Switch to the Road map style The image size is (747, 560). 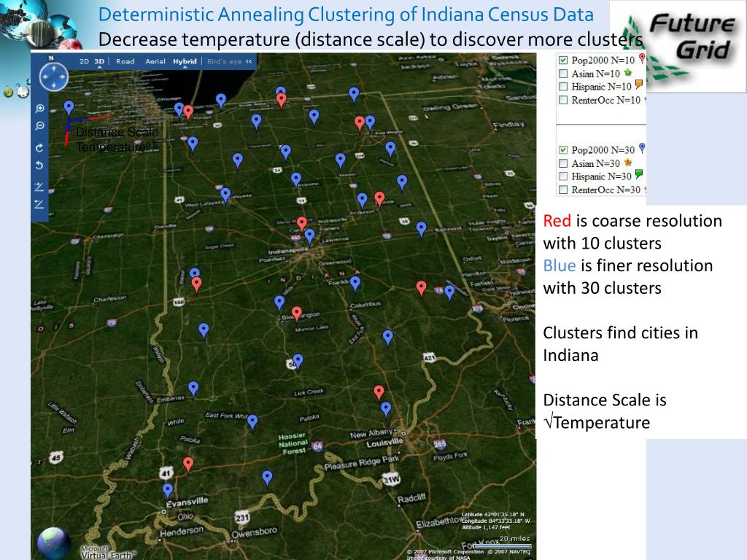[125, 61]
